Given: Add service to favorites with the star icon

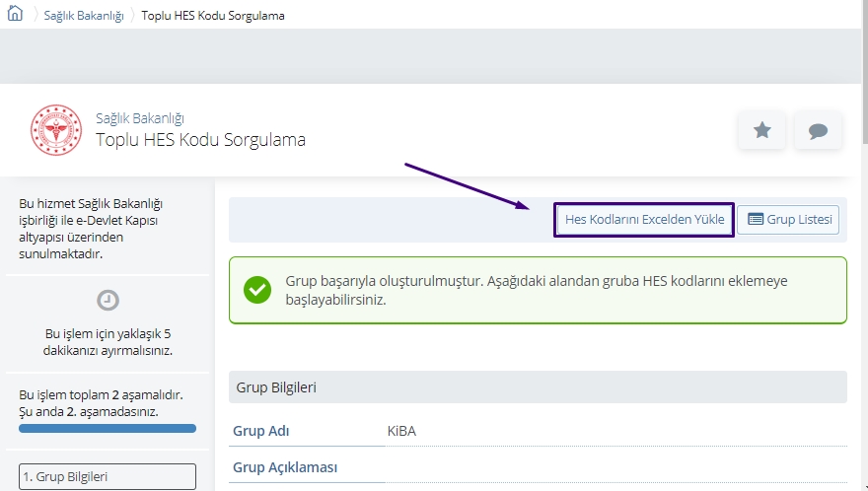Looking at the screenshot, I should tap(761, 131).
